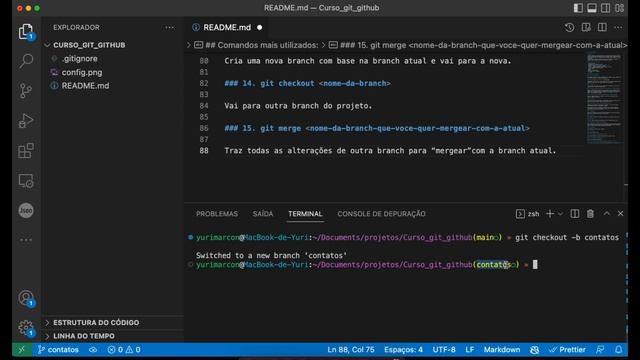Click line number 86 gutter
Viewport: 640px width, 360px height.
pyautogui.click(x=204, y=128)
